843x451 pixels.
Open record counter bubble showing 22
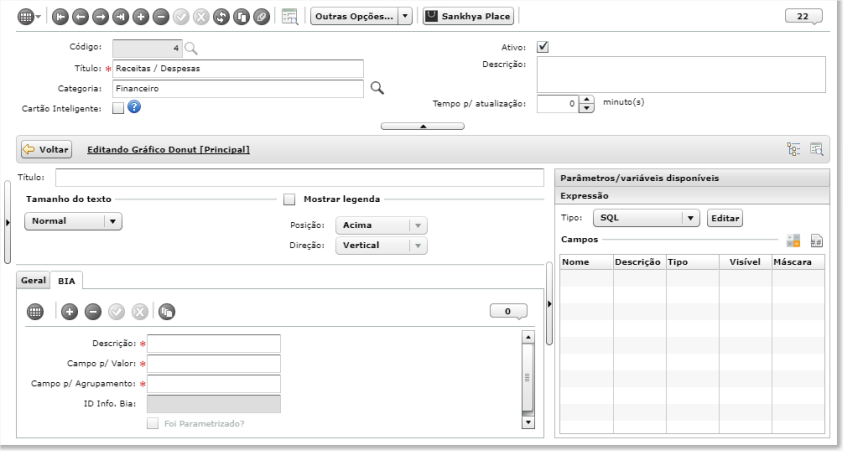coord(803,16)
